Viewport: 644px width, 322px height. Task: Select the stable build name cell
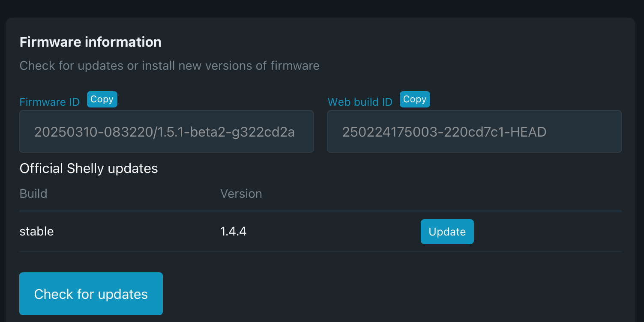pyautogui.click(x=37, y=232)
